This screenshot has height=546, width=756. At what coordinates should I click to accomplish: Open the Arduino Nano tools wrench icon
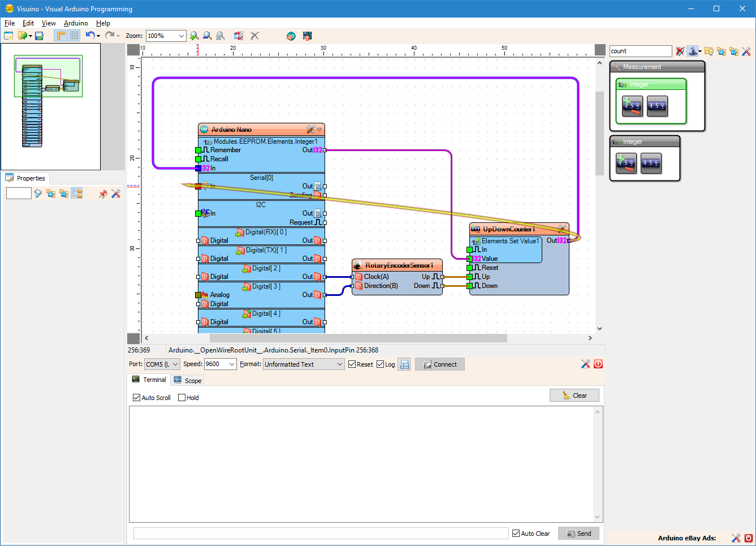click(310, 130)
